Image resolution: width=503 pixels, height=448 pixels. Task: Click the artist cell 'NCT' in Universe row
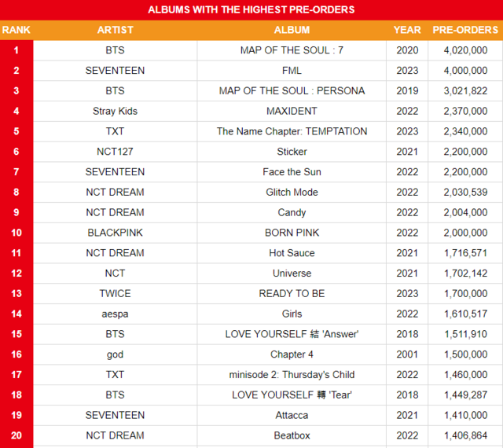[x=116, y=273]
